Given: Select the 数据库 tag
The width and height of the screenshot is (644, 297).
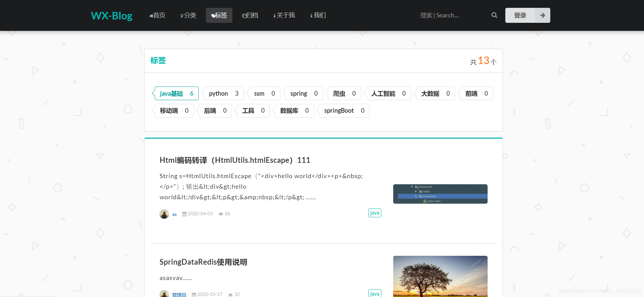Looking at the screenshot, I should click(x=294, y=111).
